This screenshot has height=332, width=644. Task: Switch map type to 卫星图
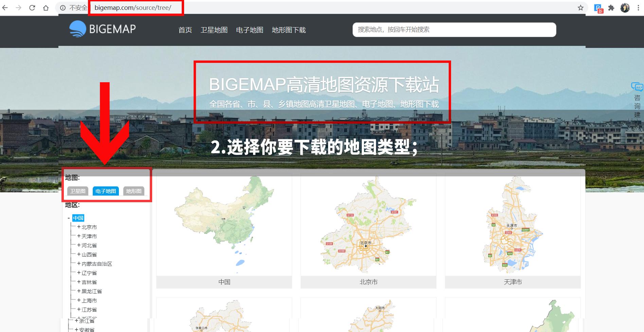click(x=77, y=191)
